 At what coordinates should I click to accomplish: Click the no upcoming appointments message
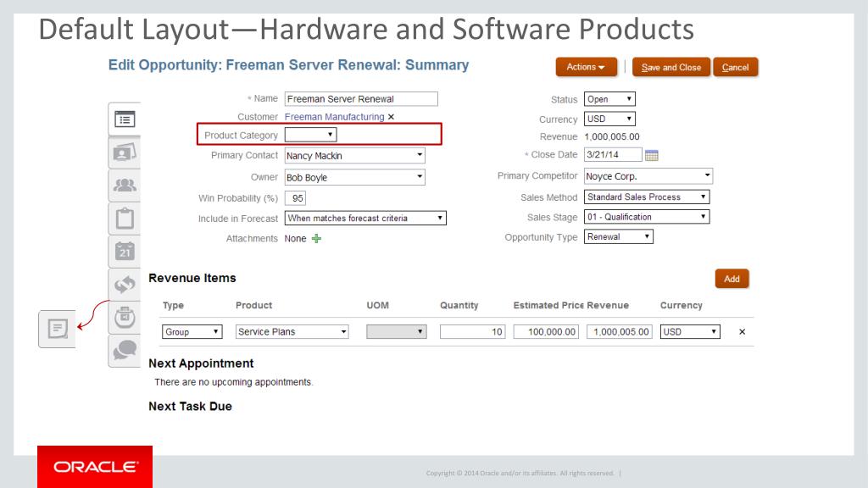(x=234, y=382)
